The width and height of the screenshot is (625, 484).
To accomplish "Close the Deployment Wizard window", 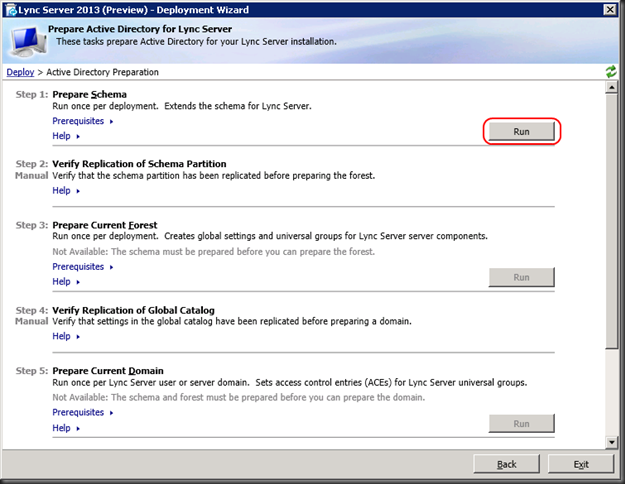I will coord(610,10).
